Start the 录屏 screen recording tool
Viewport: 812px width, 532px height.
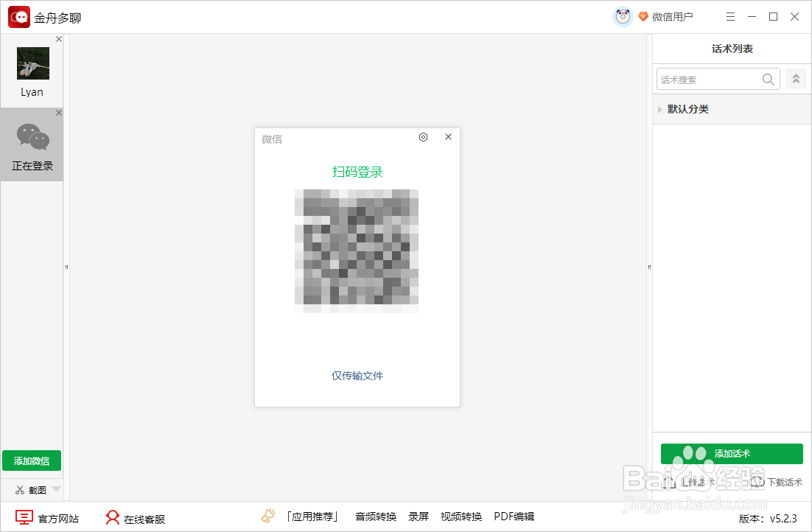[418, 517]
